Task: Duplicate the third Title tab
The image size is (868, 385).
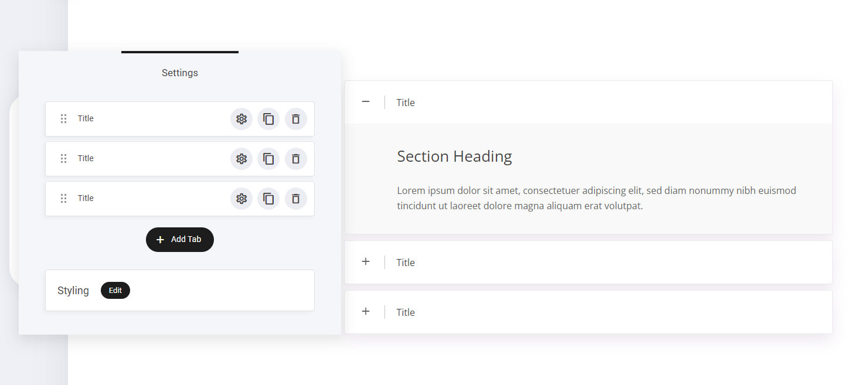Action: click(268, 199)
